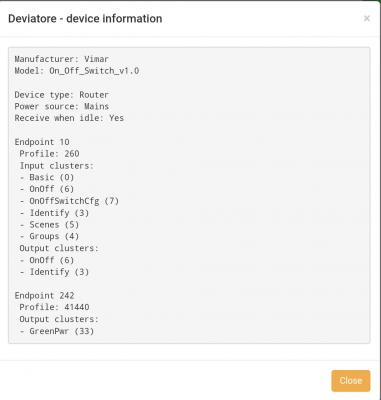Select the Model On_Off_Switch_v1.0 text
Viewport: 381px width, 400px height.
click(x=77, y=71)
